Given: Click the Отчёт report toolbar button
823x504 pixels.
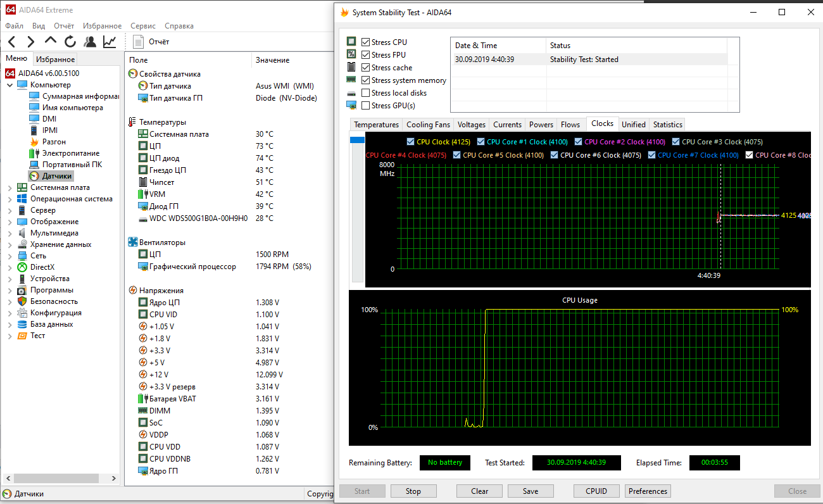Looking at the screenshot, I should pos(151,42).
